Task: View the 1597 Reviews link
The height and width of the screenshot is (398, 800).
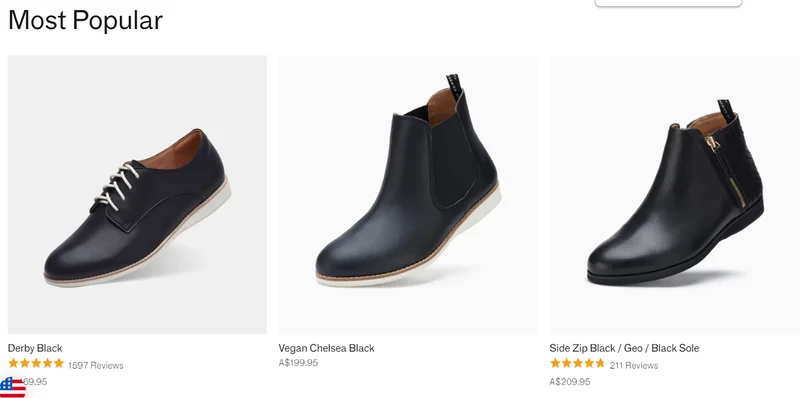Action: (95, 365)
